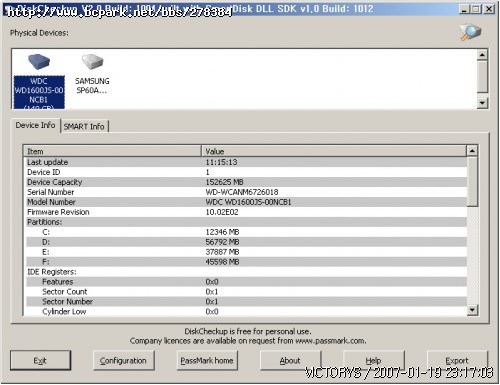Click the value 12346 MB
This screenshot has width=500, height=385.
coord(222,232)
